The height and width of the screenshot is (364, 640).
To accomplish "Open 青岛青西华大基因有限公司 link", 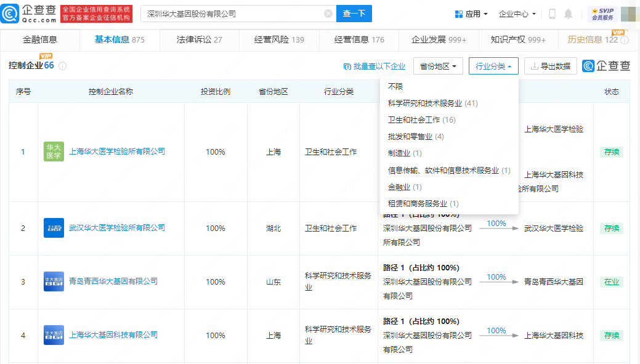I will [113, 281].
